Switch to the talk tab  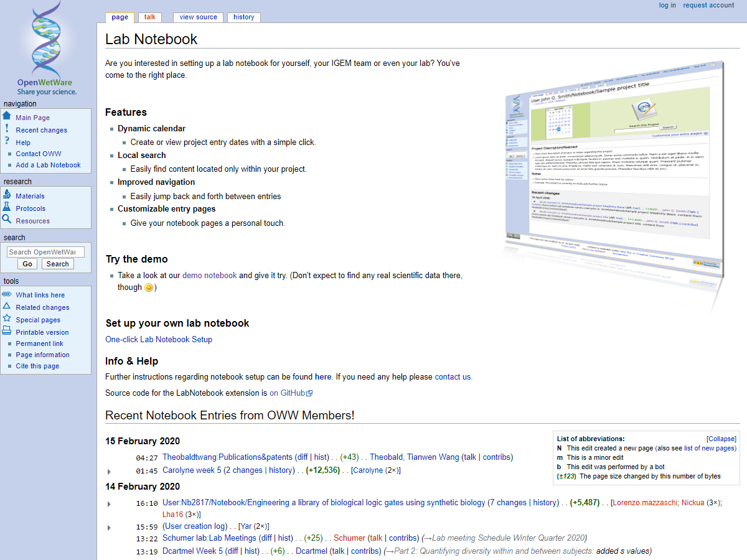click(x=150, y=17)
